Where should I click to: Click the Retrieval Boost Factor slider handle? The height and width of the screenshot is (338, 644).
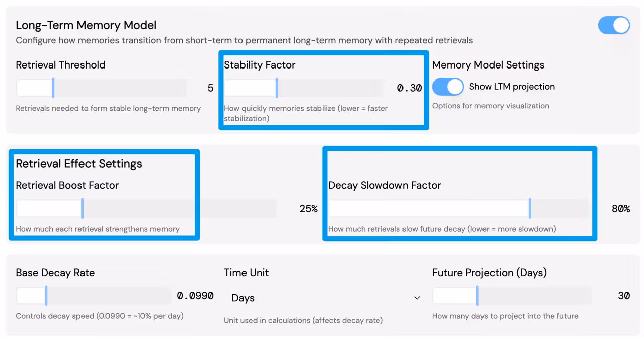tap(82, 209)
